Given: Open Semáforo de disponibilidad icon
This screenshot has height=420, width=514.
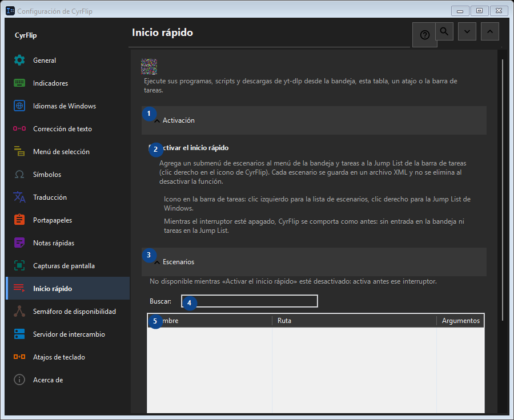Looking at the screenshot, I should [x=19, y=311].
